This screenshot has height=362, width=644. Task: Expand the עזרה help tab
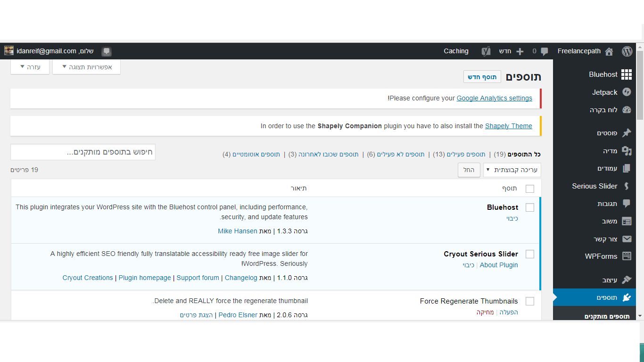click(30, 67)
